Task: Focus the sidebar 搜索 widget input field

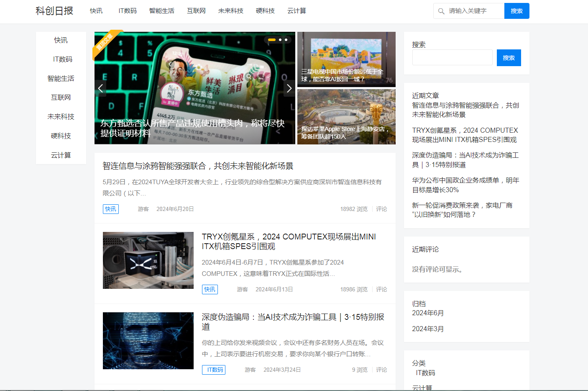Action: pos(453,57)
